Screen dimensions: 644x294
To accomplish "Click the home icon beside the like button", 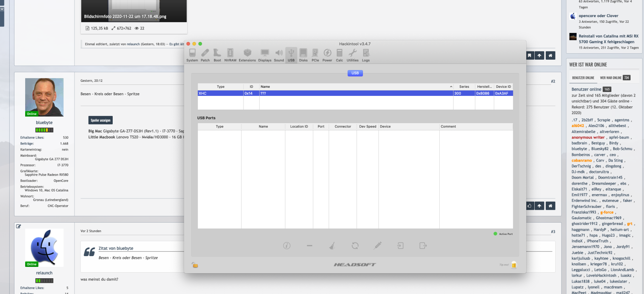I will click(550, 206).
